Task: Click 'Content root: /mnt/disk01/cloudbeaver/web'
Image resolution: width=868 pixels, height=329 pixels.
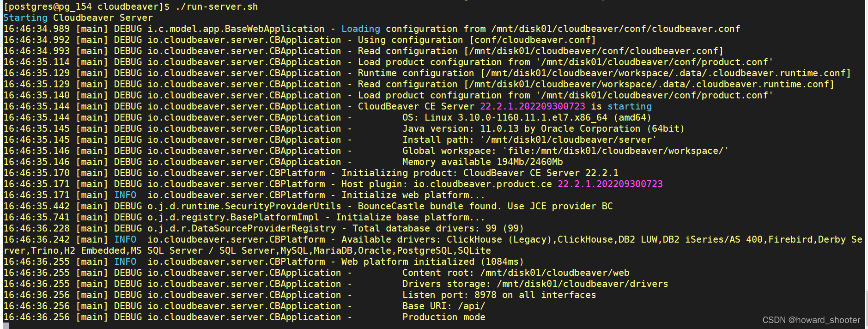Action: pyautogui.click(x=516, y=273)
